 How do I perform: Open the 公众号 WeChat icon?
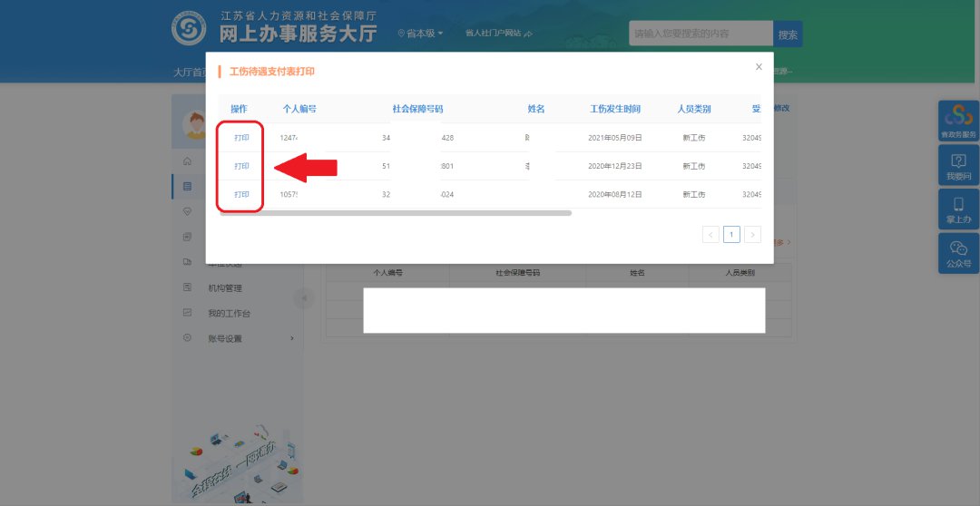pyautogui.click(x=958, y=253)
